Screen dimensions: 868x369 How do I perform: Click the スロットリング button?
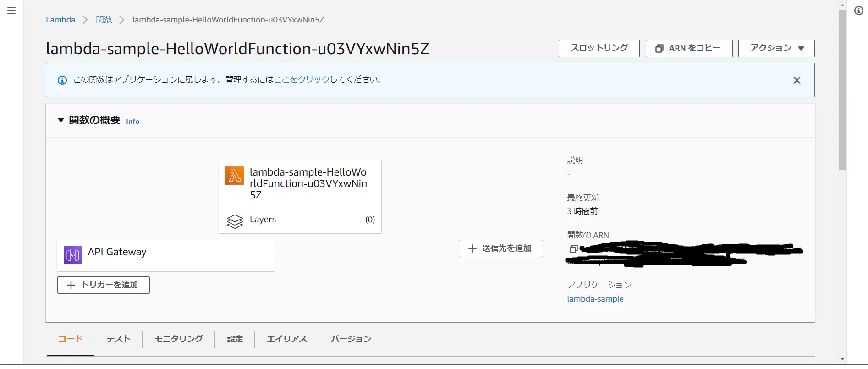pos(599,49)
